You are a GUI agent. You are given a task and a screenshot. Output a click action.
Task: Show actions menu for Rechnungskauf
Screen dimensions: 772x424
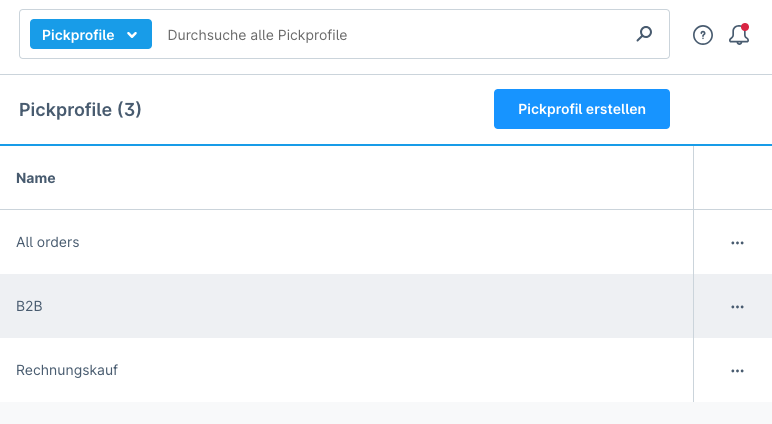737,371
